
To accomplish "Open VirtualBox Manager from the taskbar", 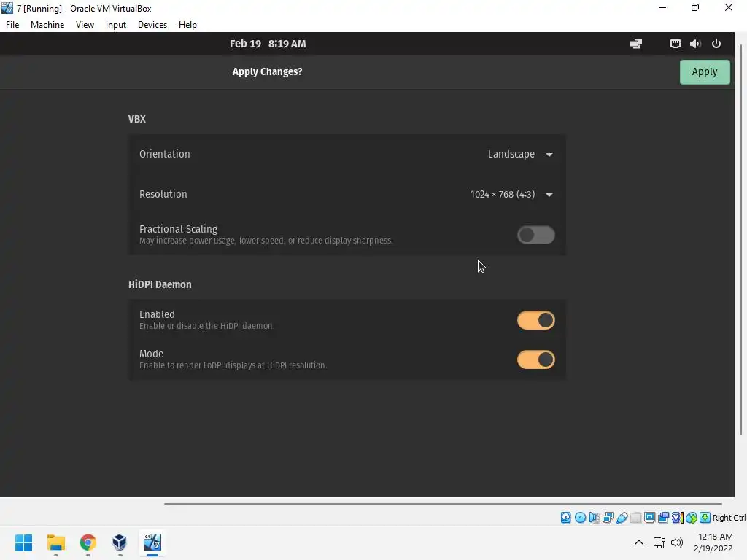I will tap(120, 542).
